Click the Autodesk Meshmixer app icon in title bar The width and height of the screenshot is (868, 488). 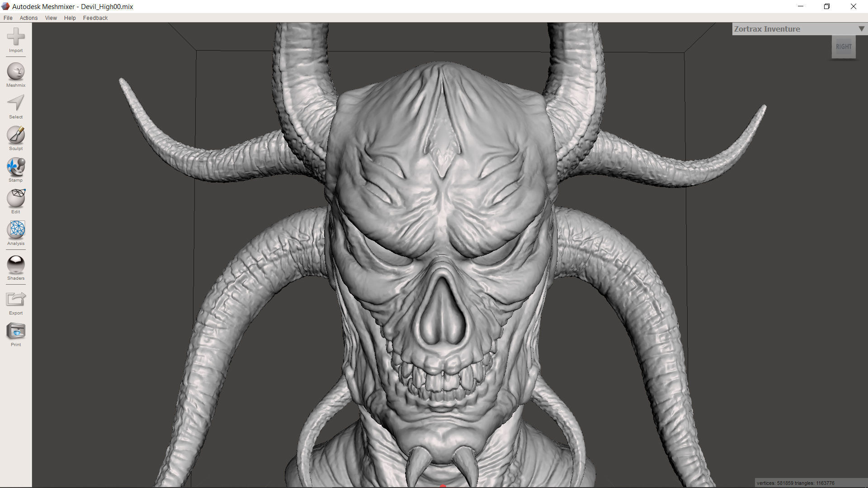(5, 6)
